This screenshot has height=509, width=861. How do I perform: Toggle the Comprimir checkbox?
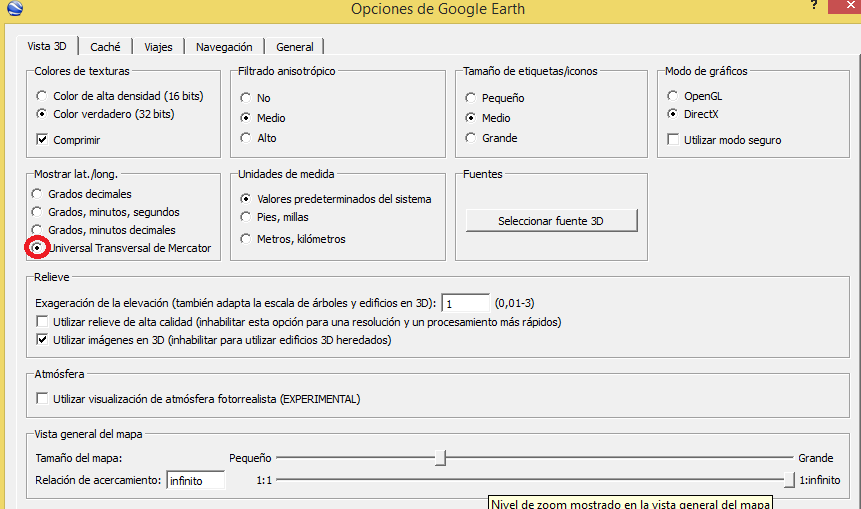(x=42, y=139)
